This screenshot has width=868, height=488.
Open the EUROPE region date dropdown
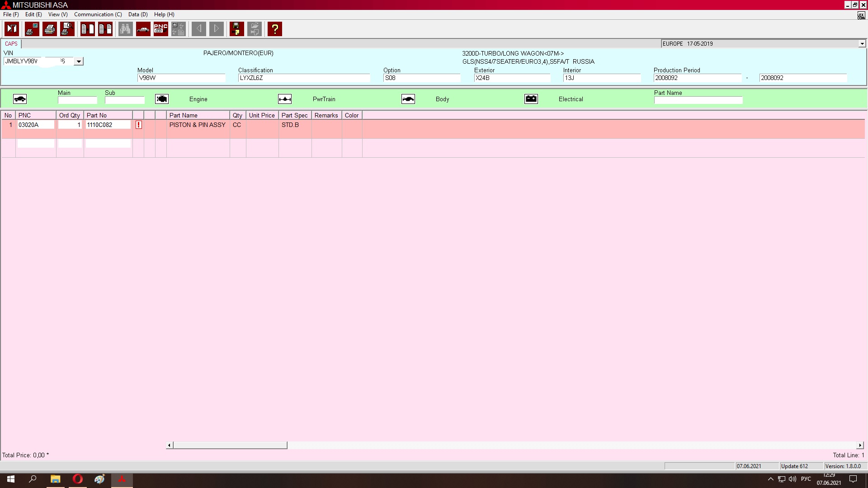point(862,44)
